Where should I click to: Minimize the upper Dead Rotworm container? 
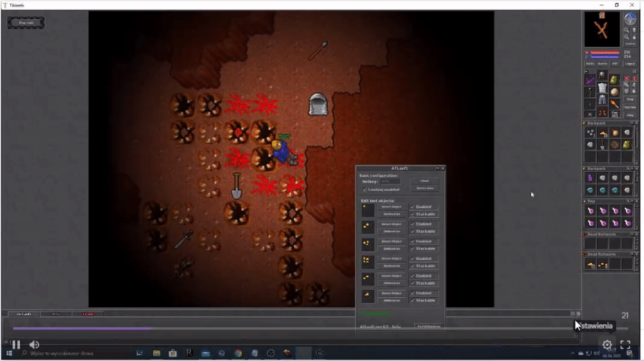coord(632,235)
